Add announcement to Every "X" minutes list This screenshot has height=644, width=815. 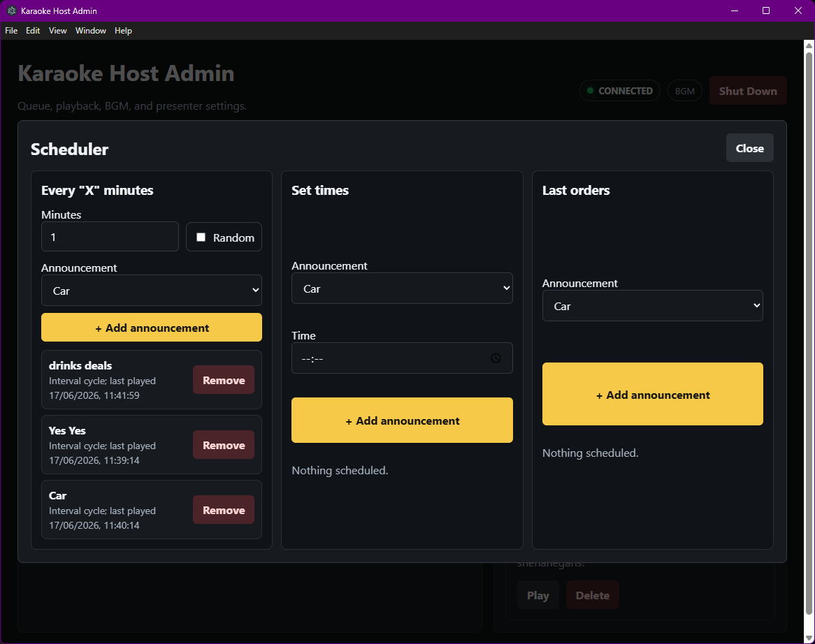[x=151, y=328]
